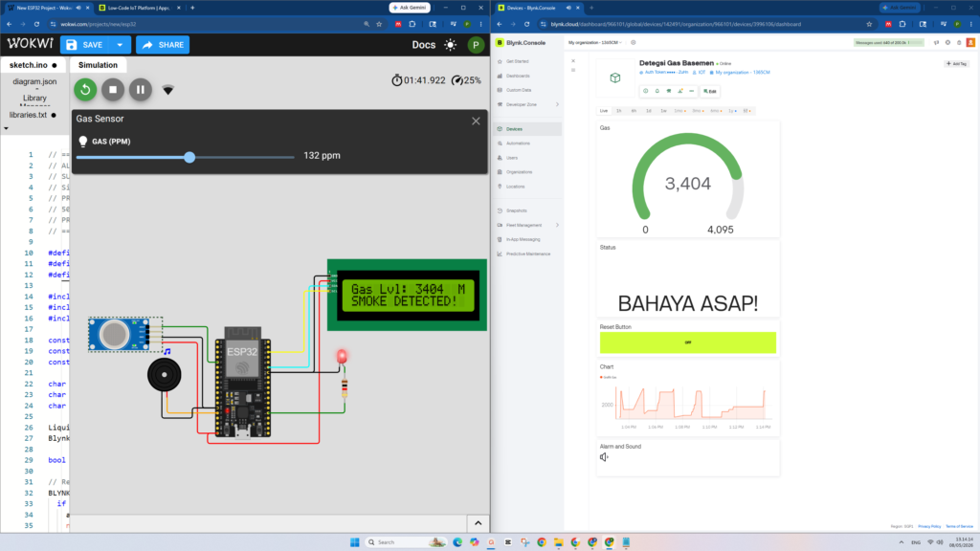Stop the Wokwi simulation
The height and width of the screenshot is (551, 980).
(113, 89)
